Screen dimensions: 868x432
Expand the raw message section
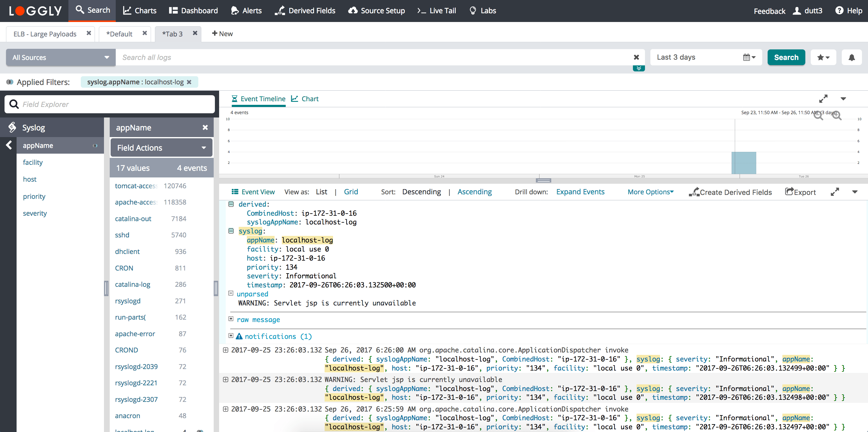(x=230, y=319)
